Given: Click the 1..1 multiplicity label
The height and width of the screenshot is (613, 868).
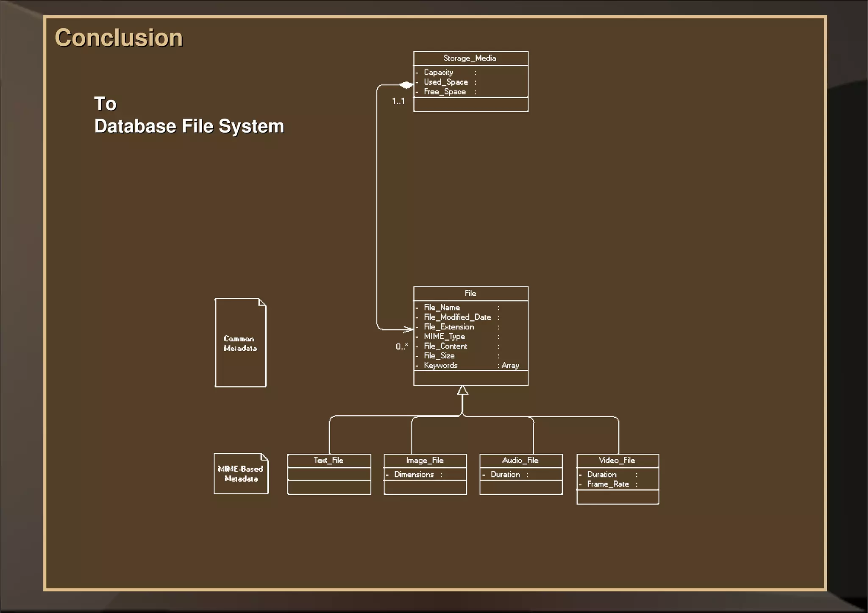Looking at the screenshot, I should tap(398, 101).
